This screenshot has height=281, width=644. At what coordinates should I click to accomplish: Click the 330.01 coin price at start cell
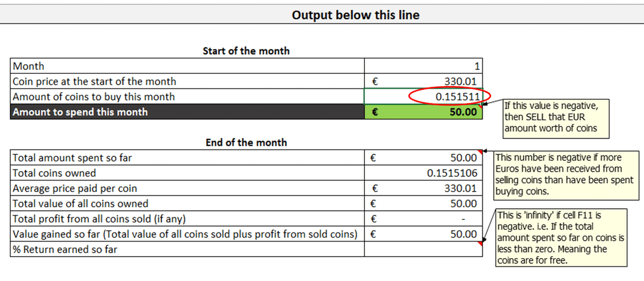423,82
